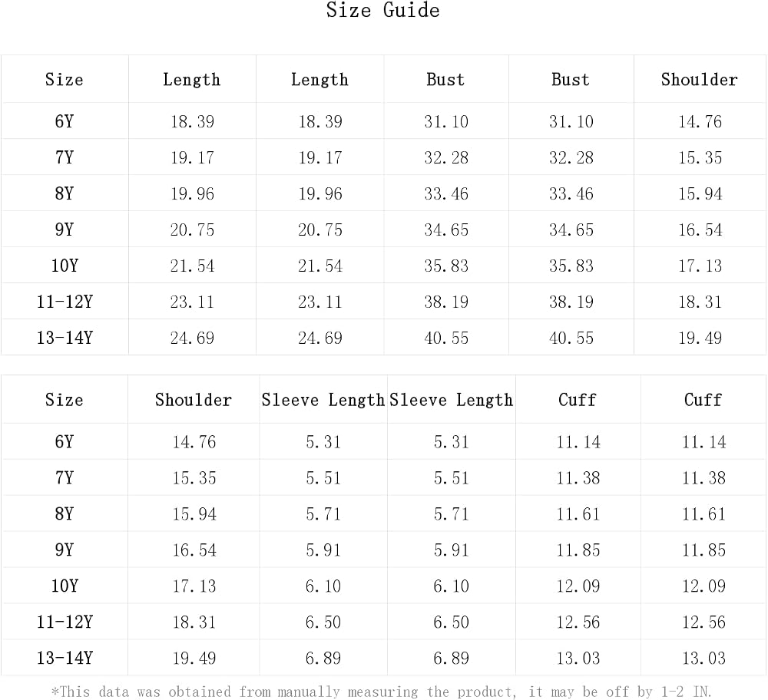Click the 11-12Y label in bottom table
The width and height of the screenshot is (768, 700).
coord(65,622)
